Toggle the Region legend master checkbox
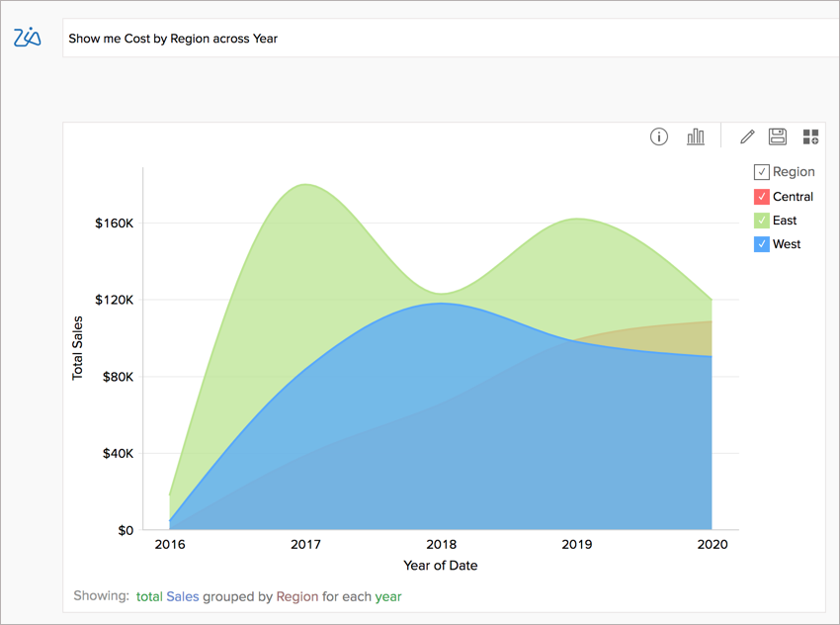This screenshot has width=840, height=625. tap(761, 171)
